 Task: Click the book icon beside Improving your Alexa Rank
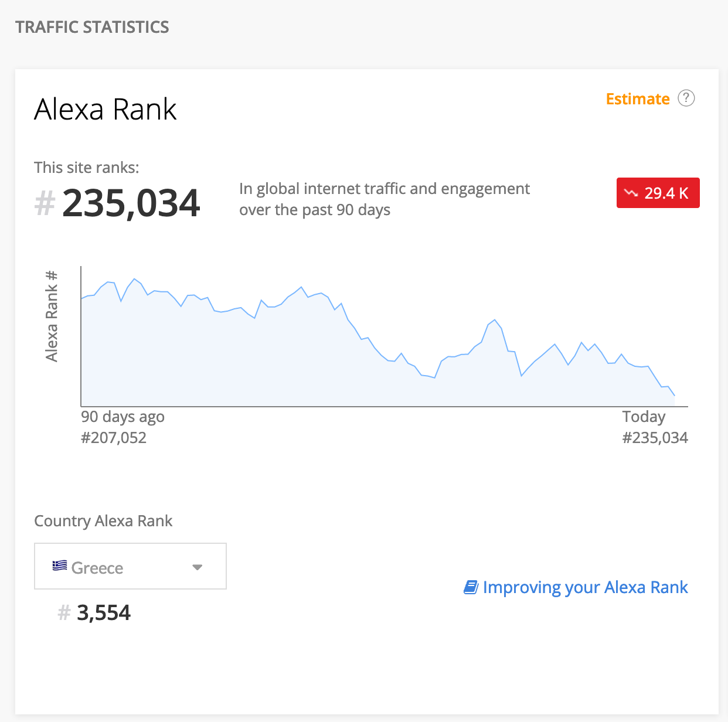(x=471, y=587)
